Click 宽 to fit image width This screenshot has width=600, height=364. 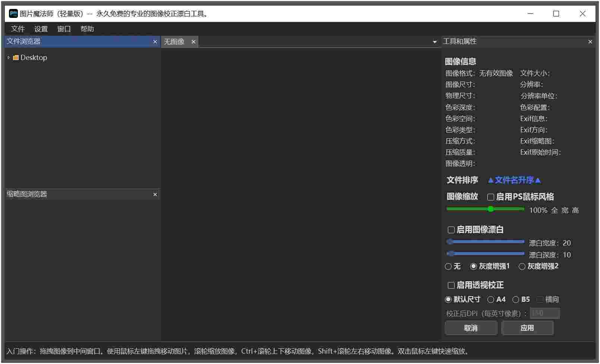point(565,210)
